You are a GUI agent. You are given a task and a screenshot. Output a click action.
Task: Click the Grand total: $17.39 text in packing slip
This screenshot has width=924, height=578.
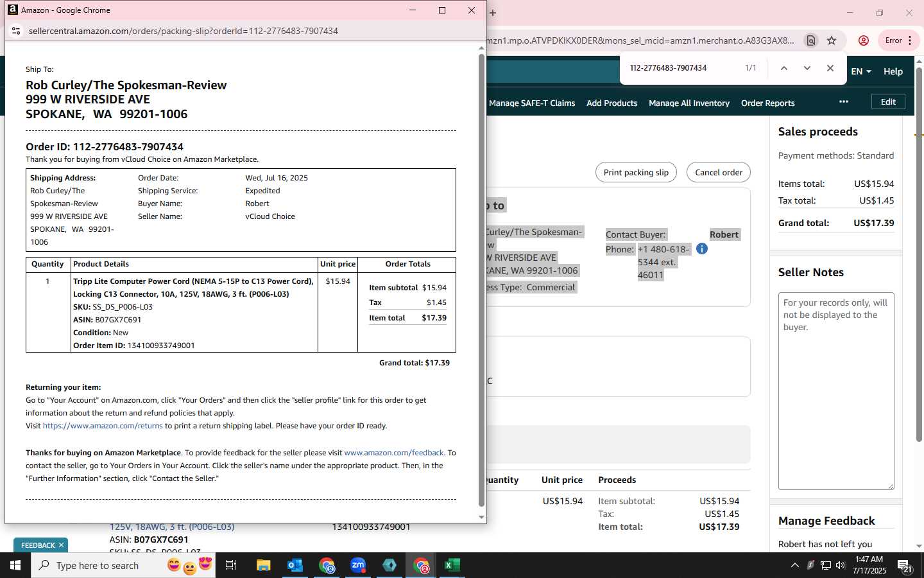415,363
